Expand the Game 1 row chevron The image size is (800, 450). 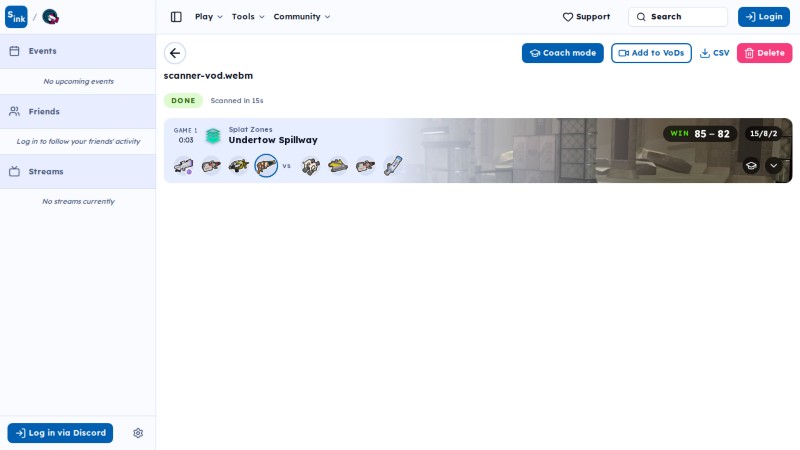coord(773,166)
